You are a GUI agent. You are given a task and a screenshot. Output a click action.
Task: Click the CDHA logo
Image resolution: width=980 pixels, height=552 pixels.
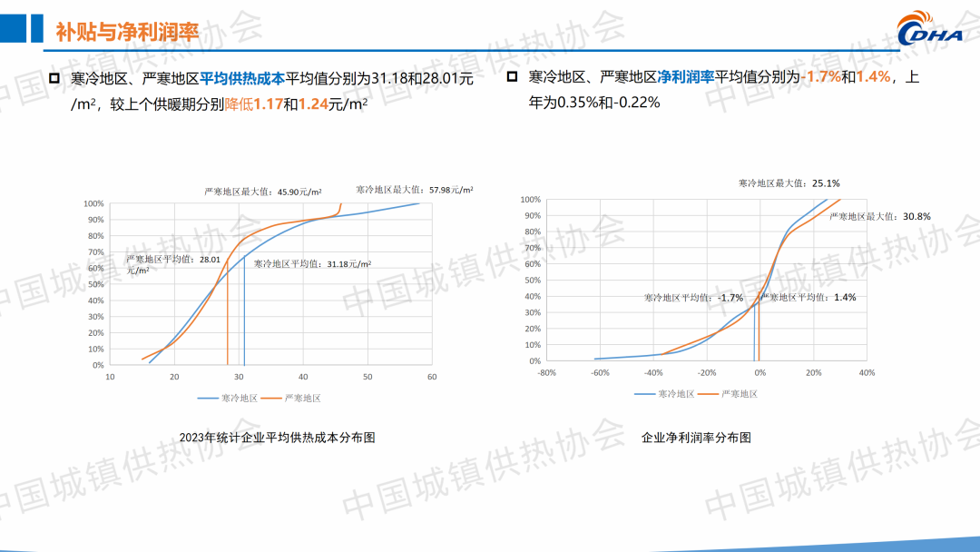(934, 30)
